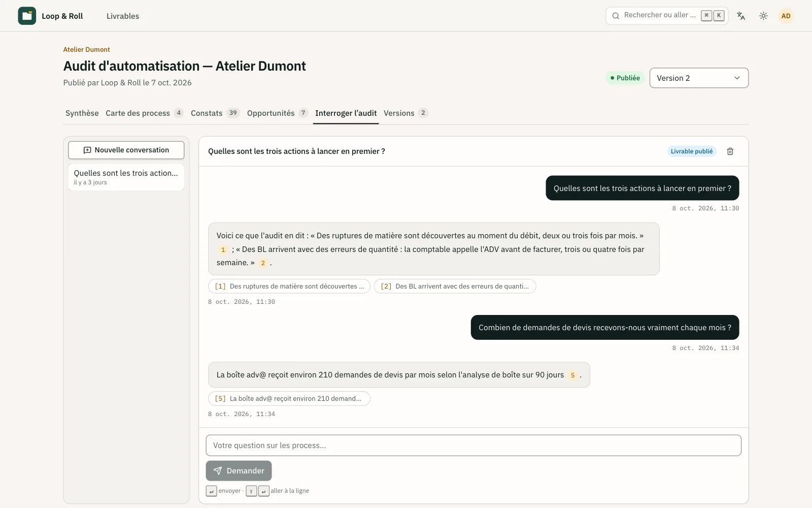The height and width of the screenshot is (508, 812).
Task: Click the Loop & Roll folder logo
Action: click(27, 16)
